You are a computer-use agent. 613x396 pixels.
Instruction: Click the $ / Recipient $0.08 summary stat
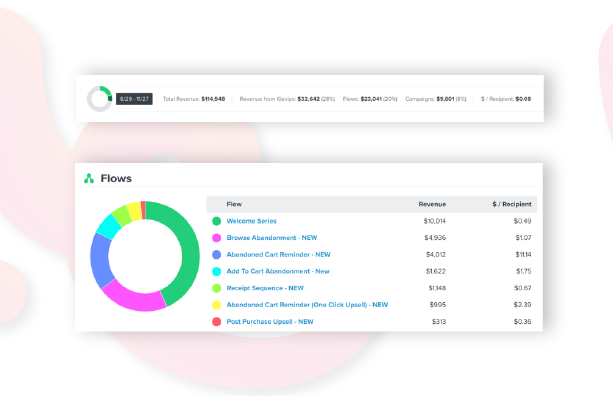pos(506,99)
